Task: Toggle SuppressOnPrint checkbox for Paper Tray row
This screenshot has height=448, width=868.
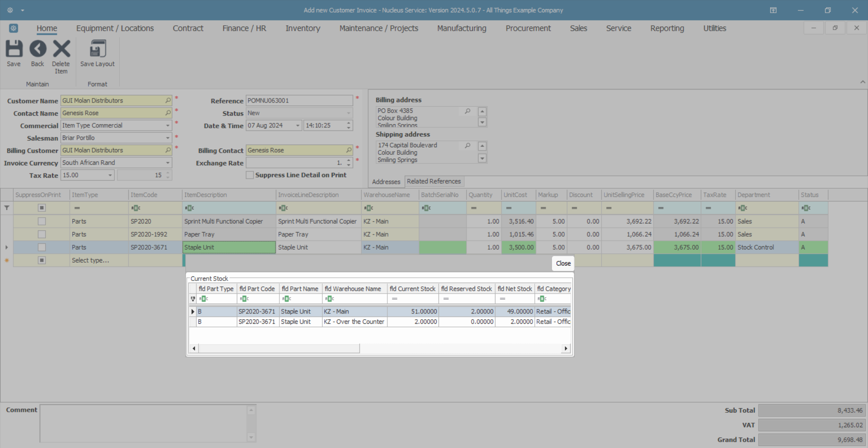Action: 42,234
